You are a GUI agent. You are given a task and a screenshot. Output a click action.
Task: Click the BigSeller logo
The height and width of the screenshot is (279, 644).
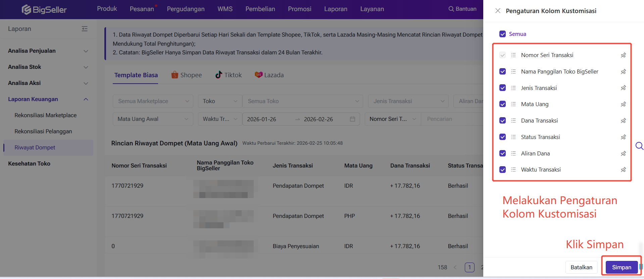coord(44,9)
